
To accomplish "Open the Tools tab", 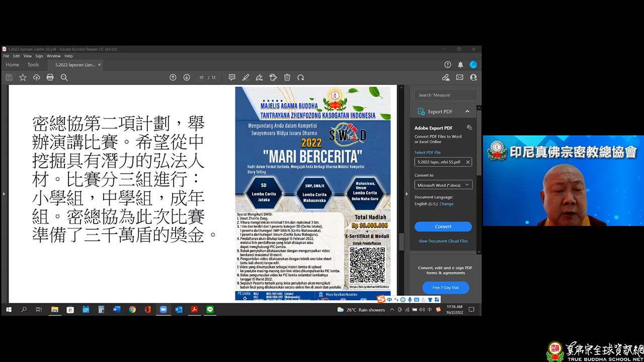I will click(x=33, y=65).
